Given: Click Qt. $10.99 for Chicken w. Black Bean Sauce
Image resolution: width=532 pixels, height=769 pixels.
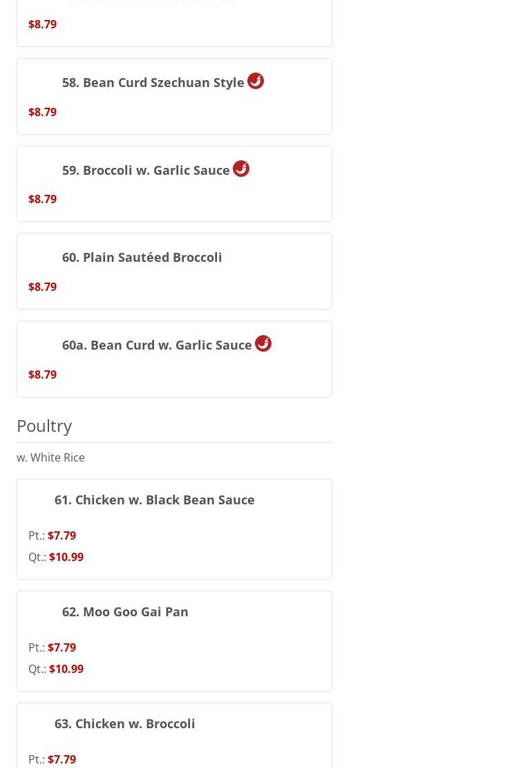Looking at the screenshot, I should click(66, 557).
